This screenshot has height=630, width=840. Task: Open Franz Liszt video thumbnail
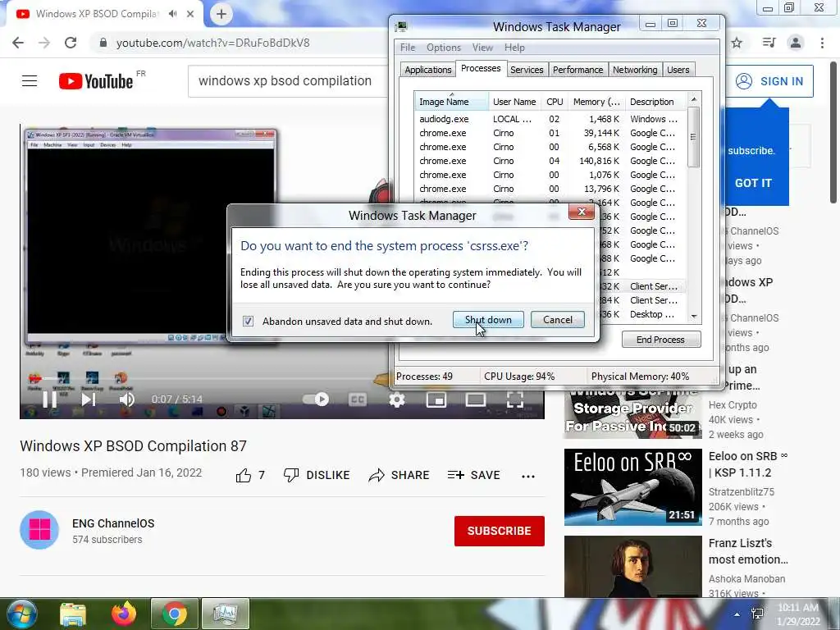click(632, 567)
